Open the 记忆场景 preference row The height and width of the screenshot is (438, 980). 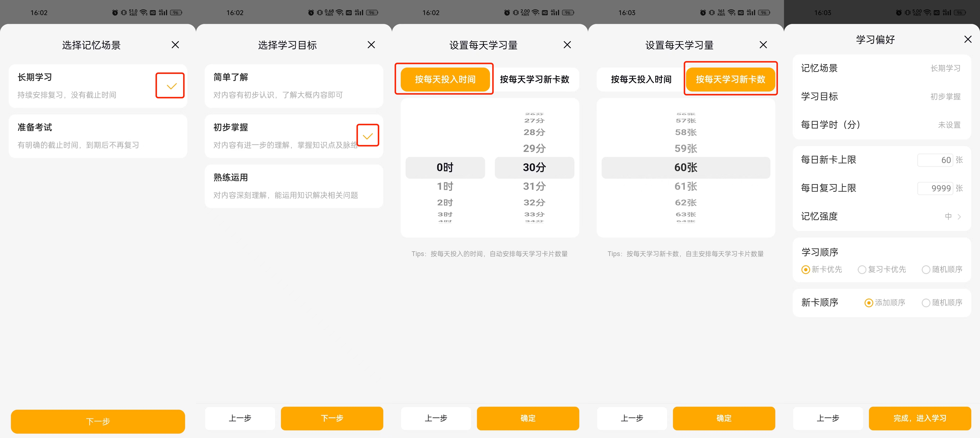(881, 68)
